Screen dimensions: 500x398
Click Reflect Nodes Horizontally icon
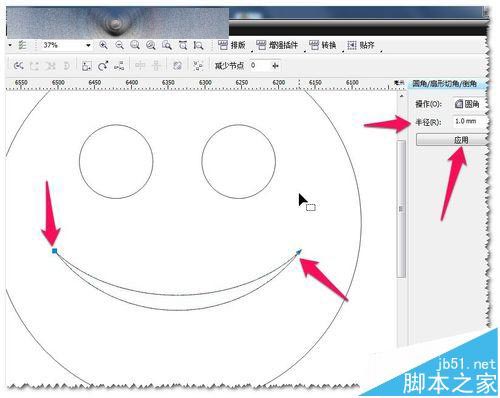[x=140, y=66]
